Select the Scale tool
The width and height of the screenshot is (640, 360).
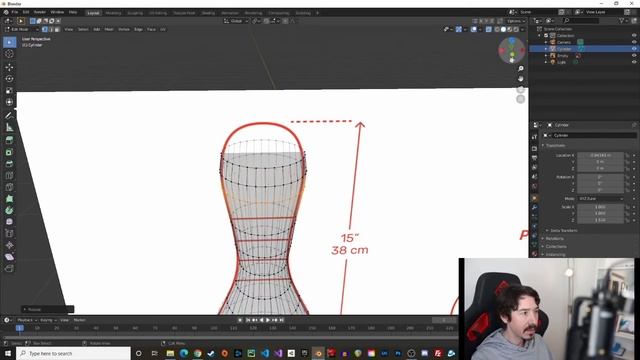click(x=9, y=91)
